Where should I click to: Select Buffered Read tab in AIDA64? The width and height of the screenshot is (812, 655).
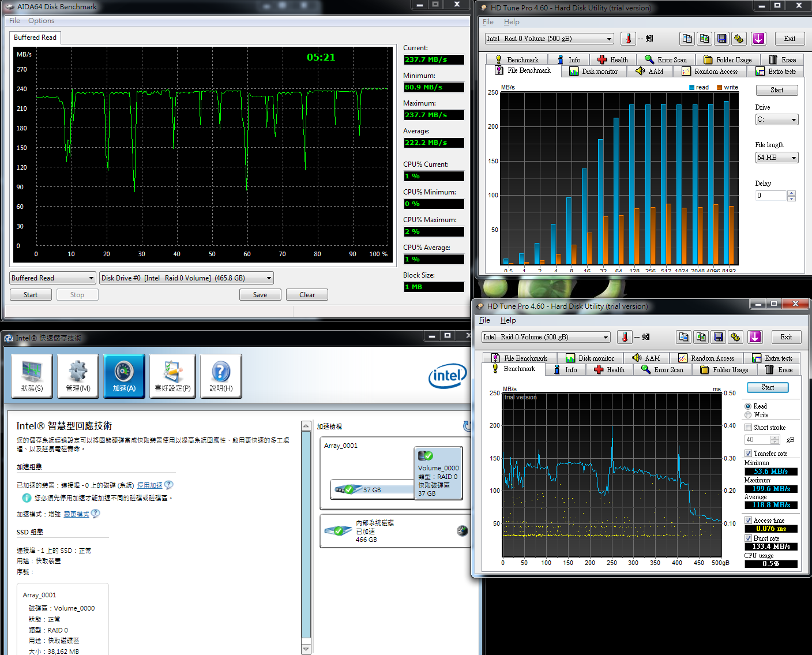35,38
